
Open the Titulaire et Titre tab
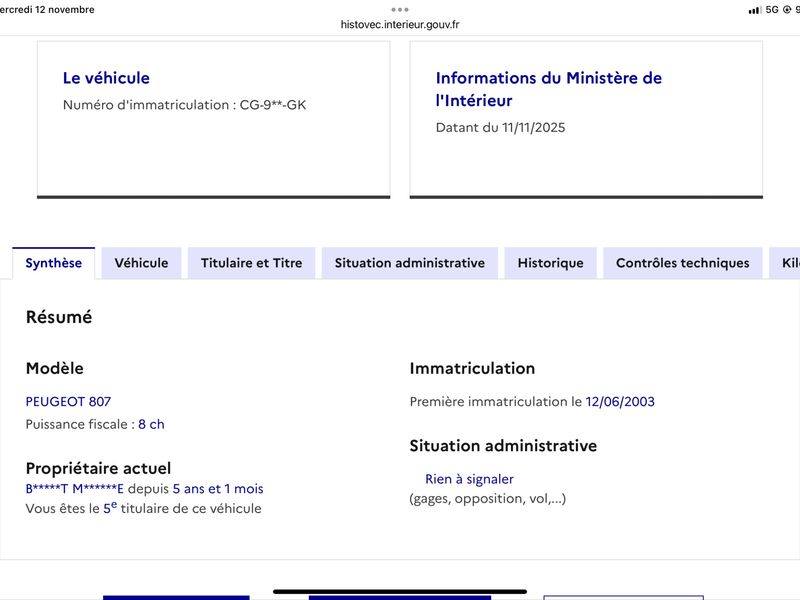[x=252, y=263]
